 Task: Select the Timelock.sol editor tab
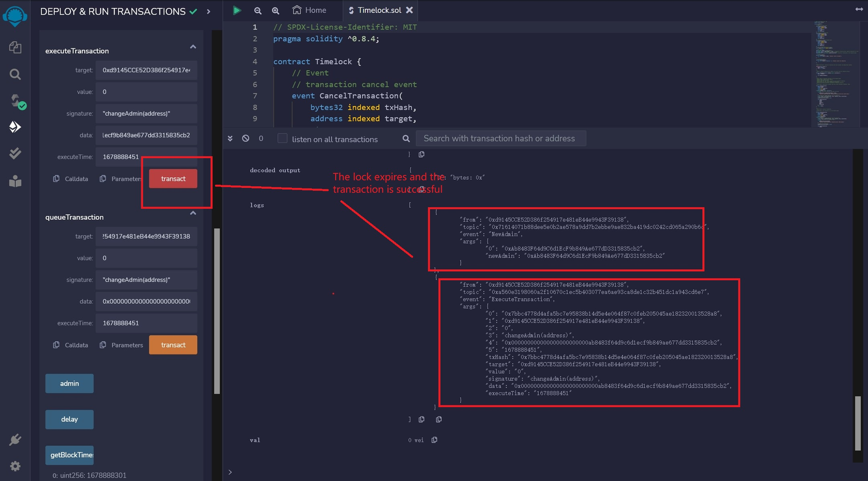379,10
